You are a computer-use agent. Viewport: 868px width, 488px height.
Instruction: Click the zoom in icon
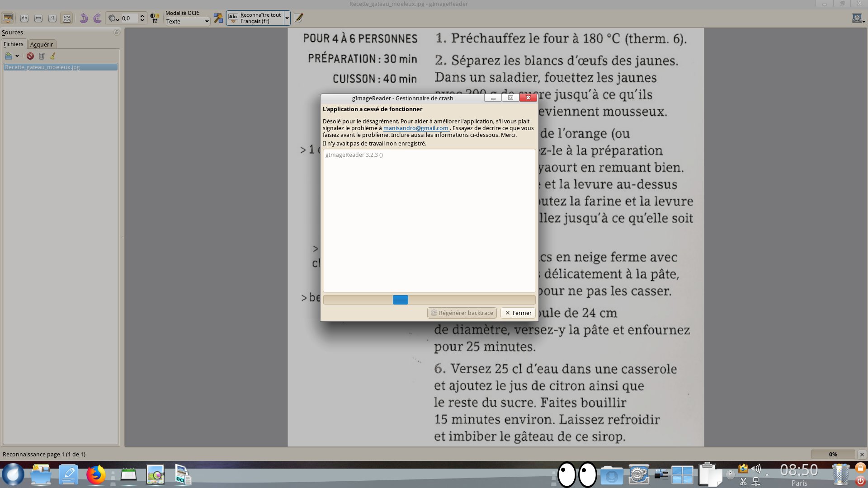pyautogui.click(x=24, y=18)
